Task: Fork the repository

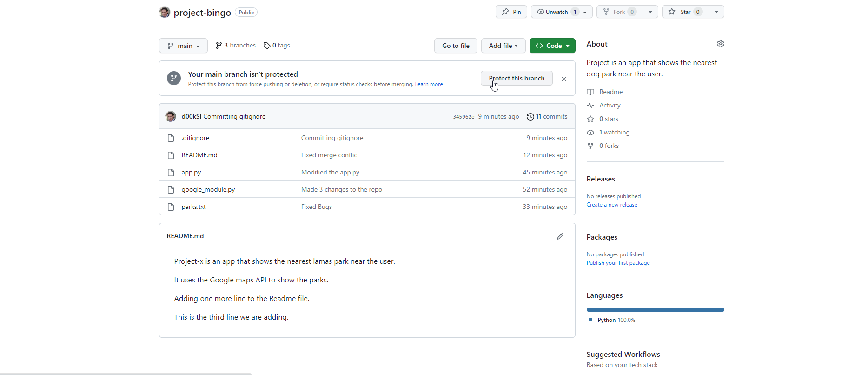Action: [x=619, y=12]
